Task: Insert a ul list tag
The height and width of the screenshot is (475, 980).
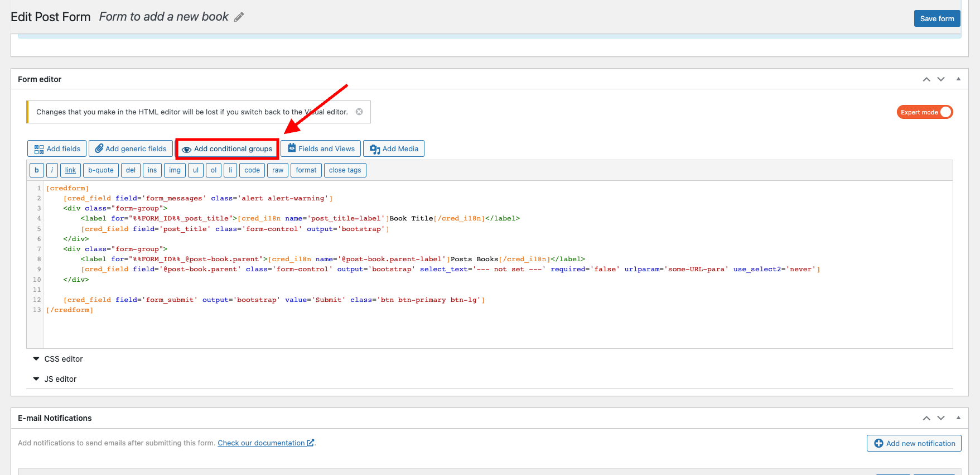Action: tap(196, 170)
